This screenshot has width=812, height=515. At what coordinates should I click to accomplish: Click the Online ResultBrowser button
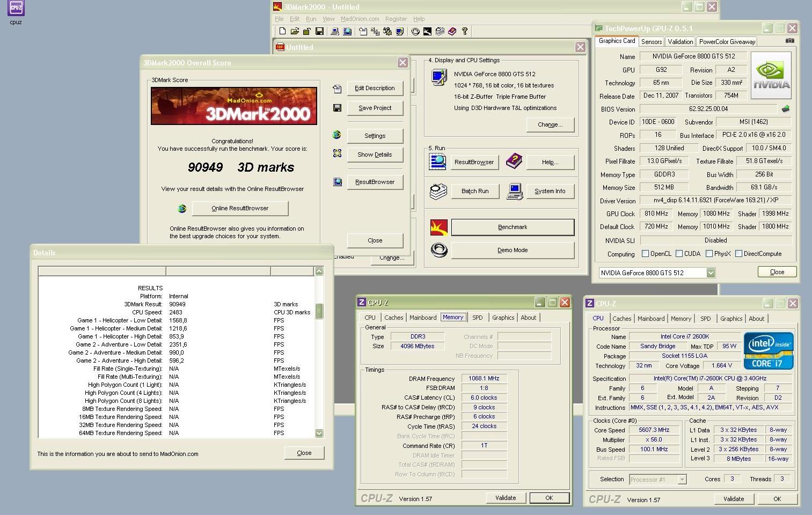[x=240, y=209]
